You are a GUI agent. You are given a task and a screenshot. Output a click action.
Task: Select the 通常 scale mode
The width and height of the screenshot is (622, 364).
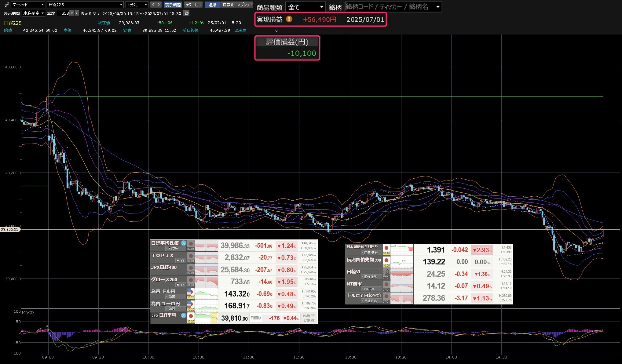[x=213, y=5]
